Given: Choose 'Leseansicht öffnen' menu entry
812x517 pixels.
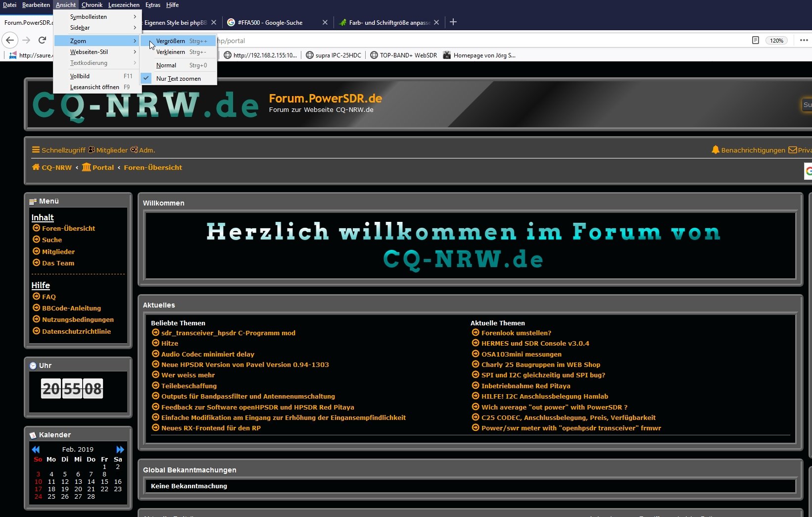Looking at the screenshot, I should click(x=97, y=87).
